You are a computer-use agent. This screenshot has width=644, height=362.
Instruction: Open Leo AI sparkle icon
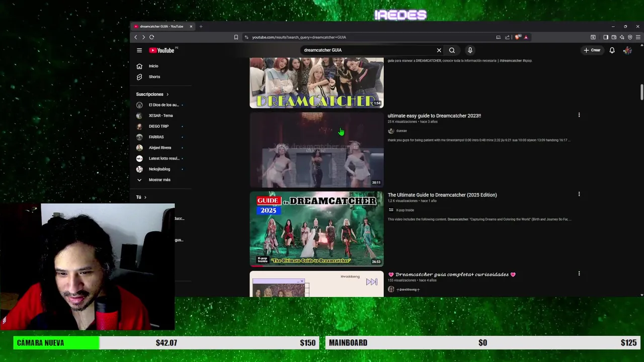[x=622, y=37]
